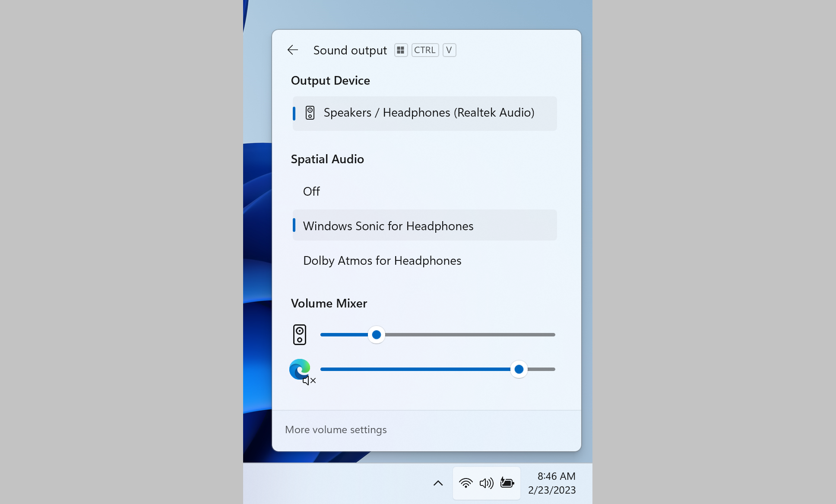Select Dolby Atmos for Headphones
Screen dimensions: 836x504
click(x=382, y=260)
